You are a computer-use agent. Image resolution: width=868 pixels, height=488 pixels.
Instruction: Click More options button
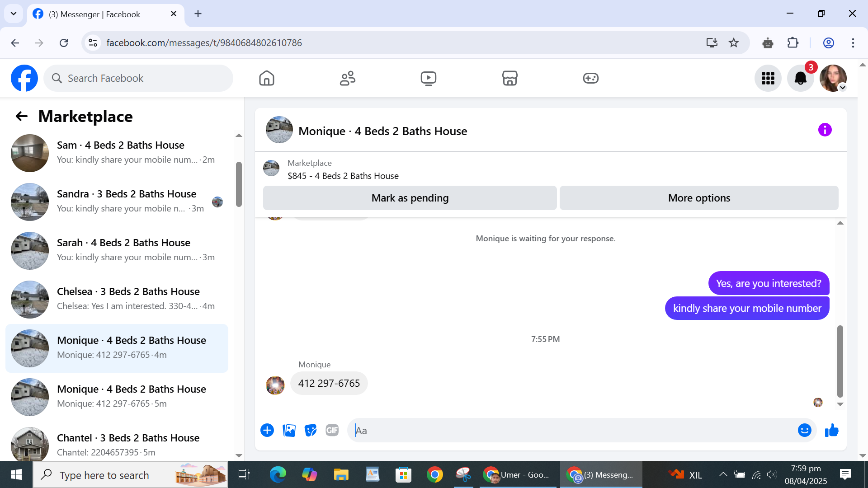pyautogui.click(x=698, y=198)
